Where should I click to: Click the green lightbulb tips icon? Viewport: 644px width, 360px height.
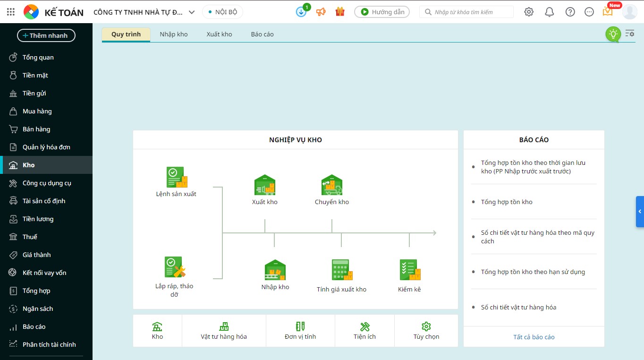point(613,34)
